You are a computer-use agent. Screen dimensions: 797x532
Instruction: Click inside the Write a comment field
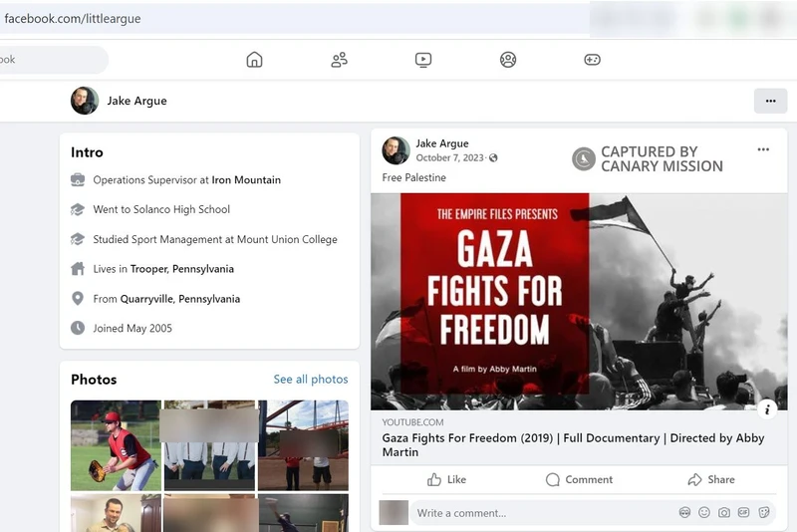tap(538, 513)
